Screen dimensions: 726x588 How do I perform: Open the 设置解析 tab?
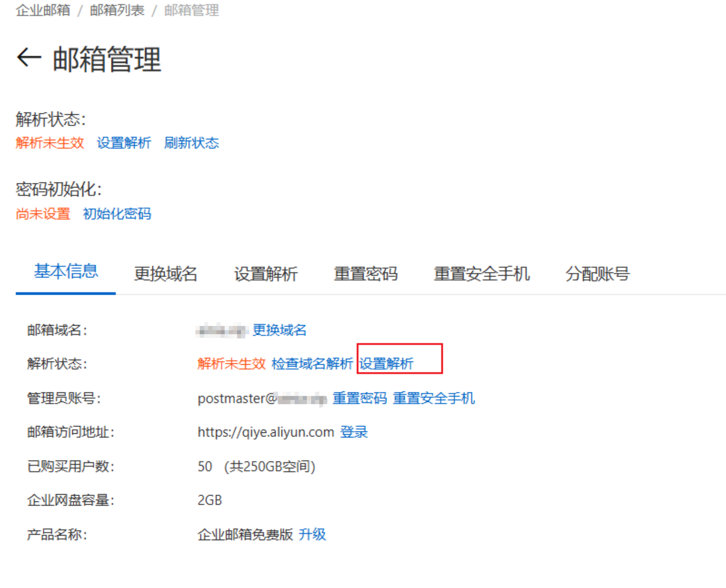(x=266, y=274)
